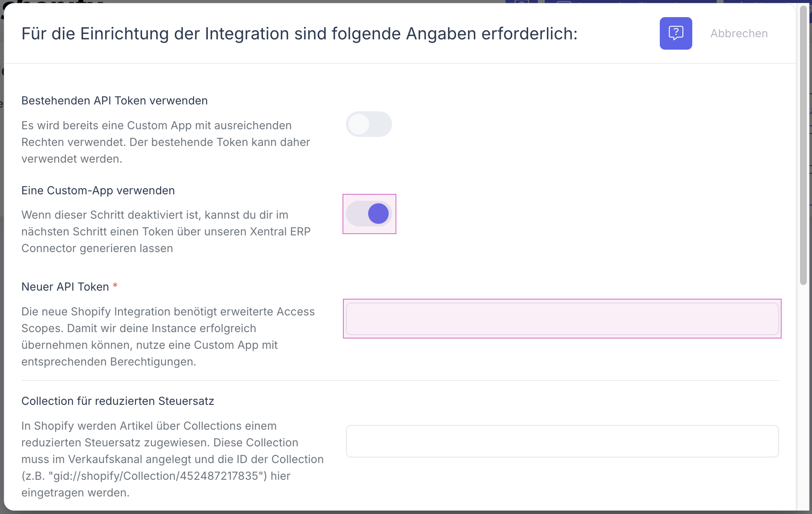Focus the Neuer API Token input field
Screen dimensions: 812x514
[x=562, y=319]
